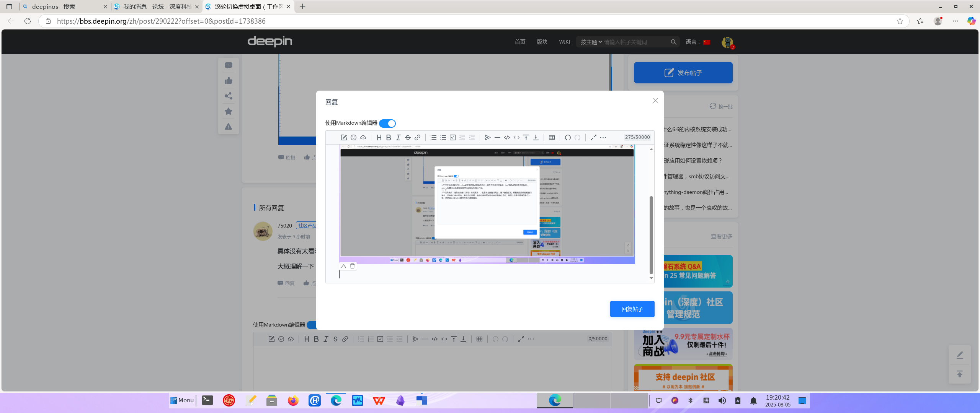This screenshot has width=980, height=413.
Task: Toggle Markdown editor switch in reply dialog
Action: click(387, 123)
